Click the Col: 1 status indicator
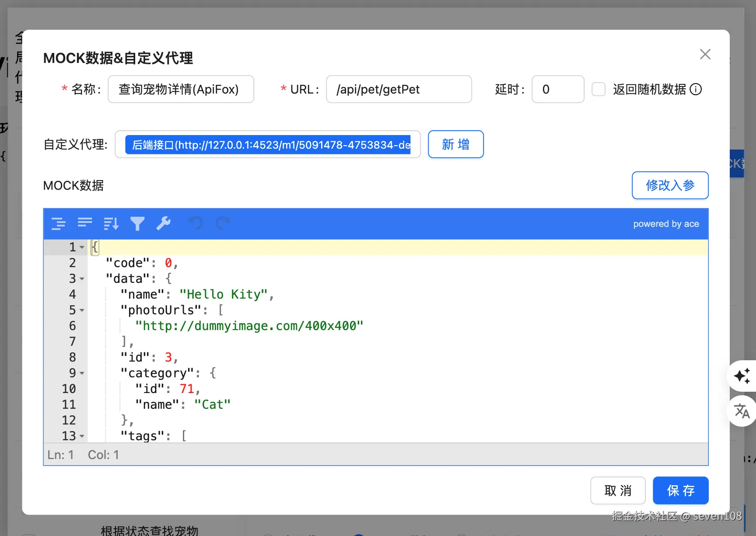Image resolution: width=756 pixels, height=536 pixels. [x=103, y=455]
